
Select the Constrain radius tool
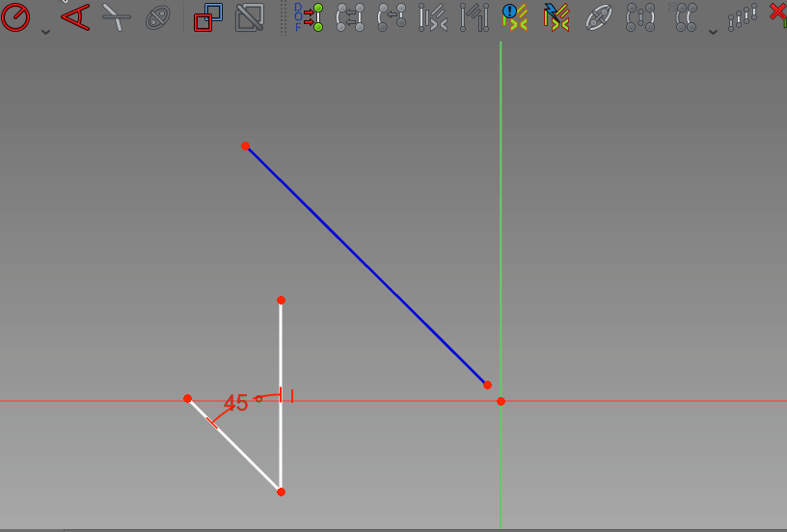point(16,15)
